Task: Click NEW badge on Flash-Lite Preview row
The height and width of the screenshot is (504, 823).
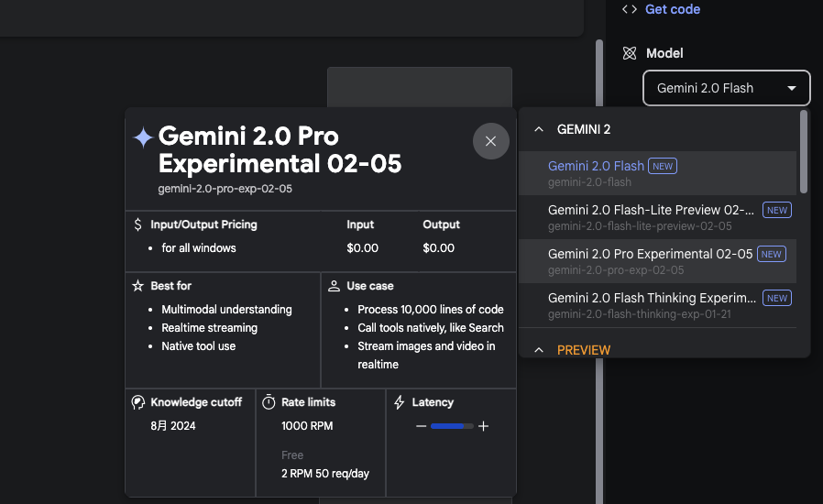Action: point(777,210)
